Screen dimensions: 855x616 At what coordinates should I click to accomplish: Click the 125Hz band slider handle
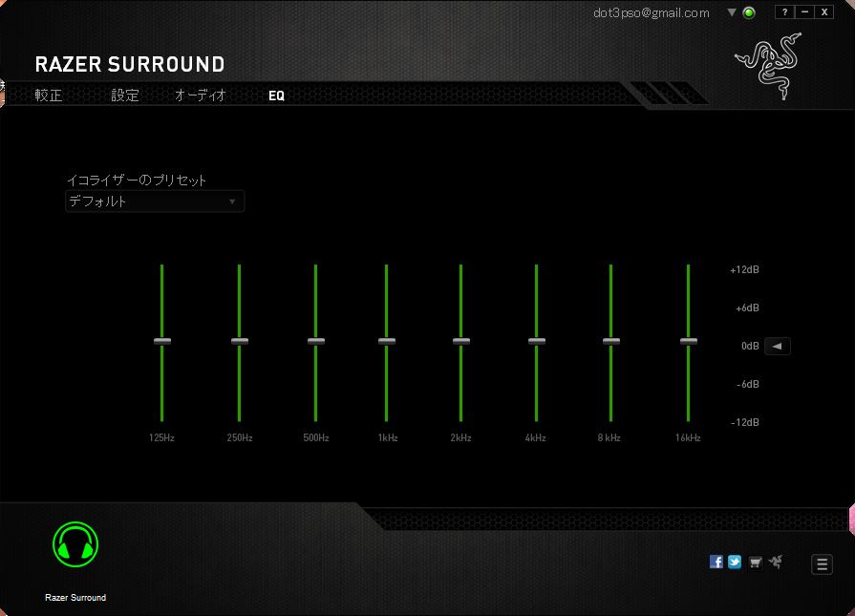(162, 341)
